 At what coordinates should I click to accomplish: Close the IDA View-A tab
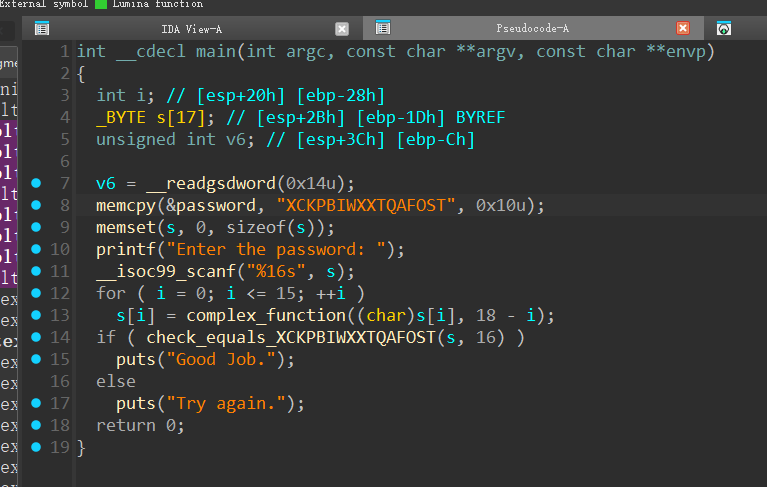[342, 29]
